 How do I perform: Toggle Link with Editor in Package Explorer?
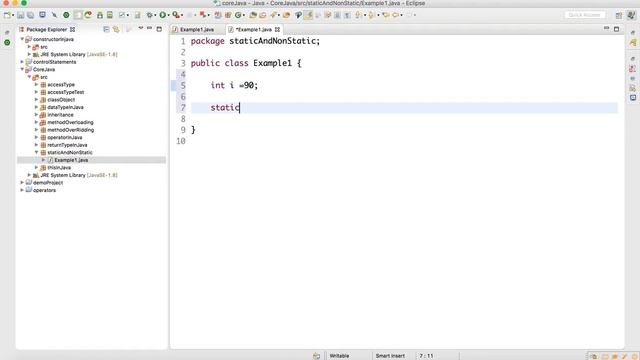(116, 29)
